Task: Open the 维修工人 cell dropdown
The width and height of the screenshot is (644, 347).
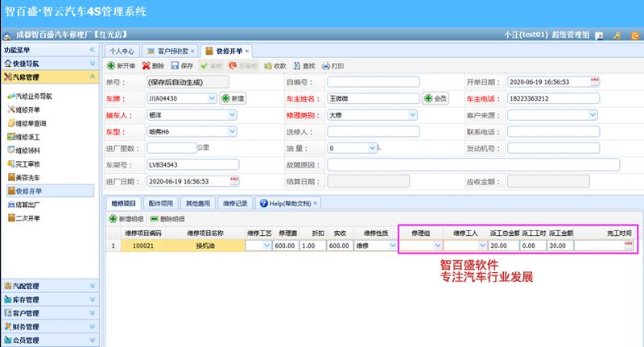Action: [x=482, y=246]
